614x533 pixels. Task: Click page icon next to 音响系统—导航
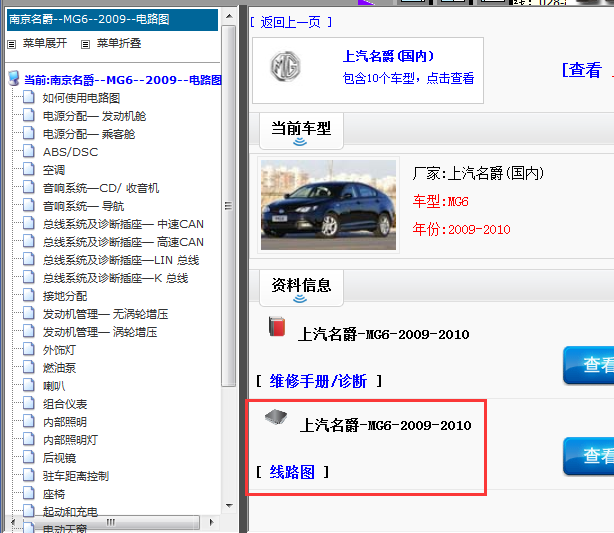coord(29,205)
